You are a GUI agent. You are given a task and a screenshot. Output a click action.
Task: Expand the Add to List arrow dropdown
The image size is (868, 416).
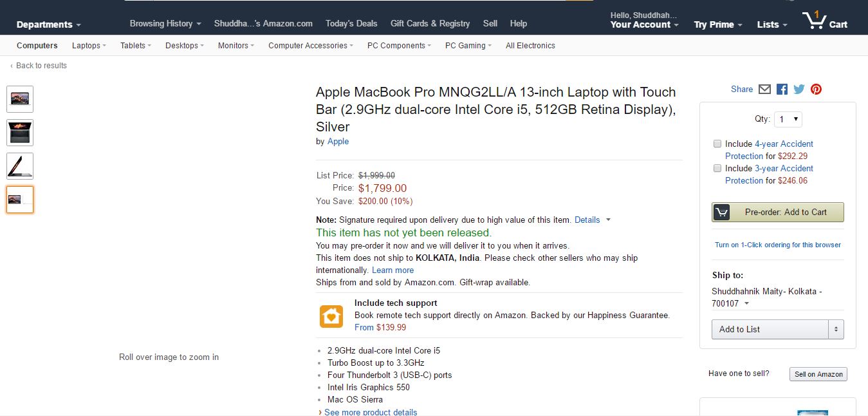click(836, 329)
